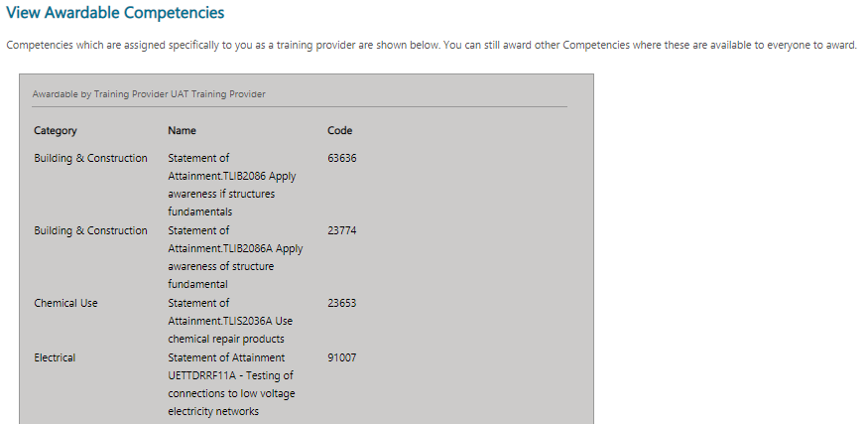This screenshot has width=868, height=424.
Task: Select the TLIB2086A structure fundamental competency name
Action: 235,257
